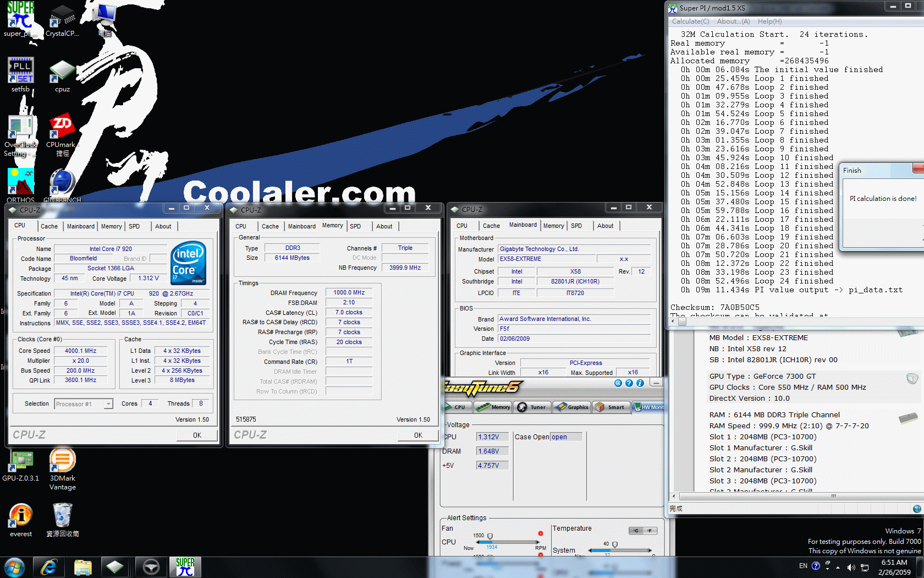Click the EasyTune6 email (@) icon

tap(618, 383)
